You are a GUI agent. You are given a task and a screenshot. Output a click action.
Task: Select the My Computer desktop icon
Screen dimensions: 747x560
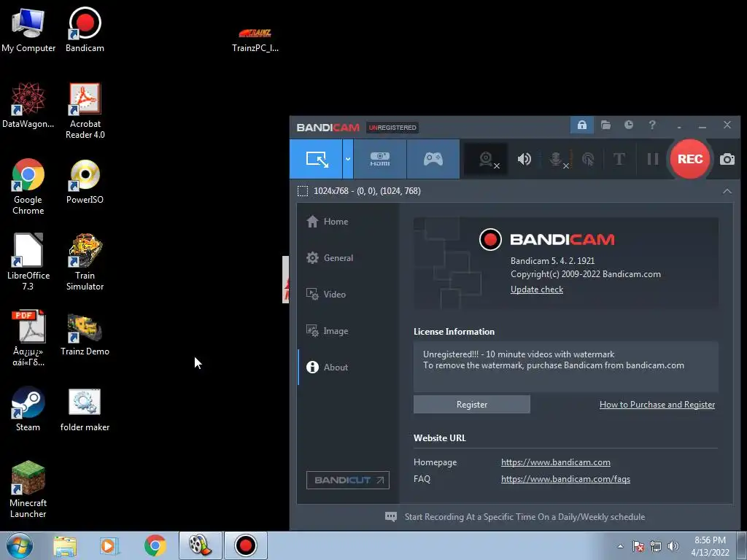coord(28,30)
